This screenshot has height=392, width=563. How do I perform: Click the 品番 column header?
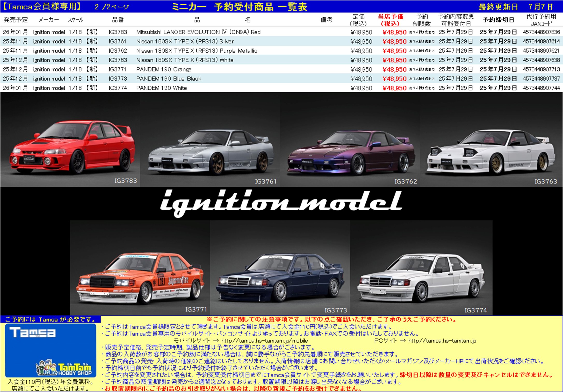[118, 20]
